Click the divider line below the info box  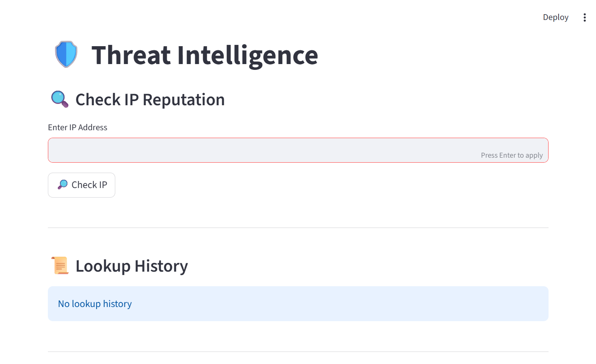click(x=298, y=352)
